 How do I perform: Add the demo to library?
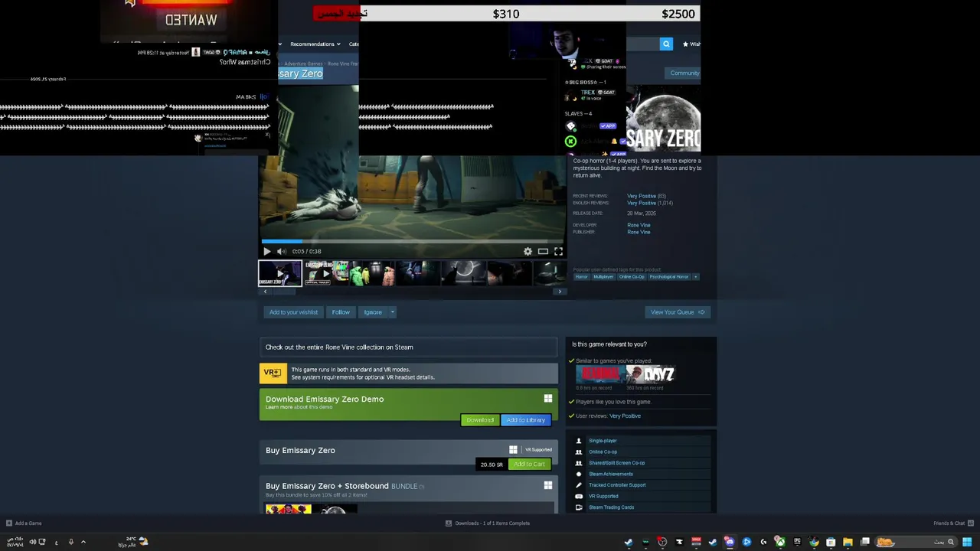click(x=525, y=420)
